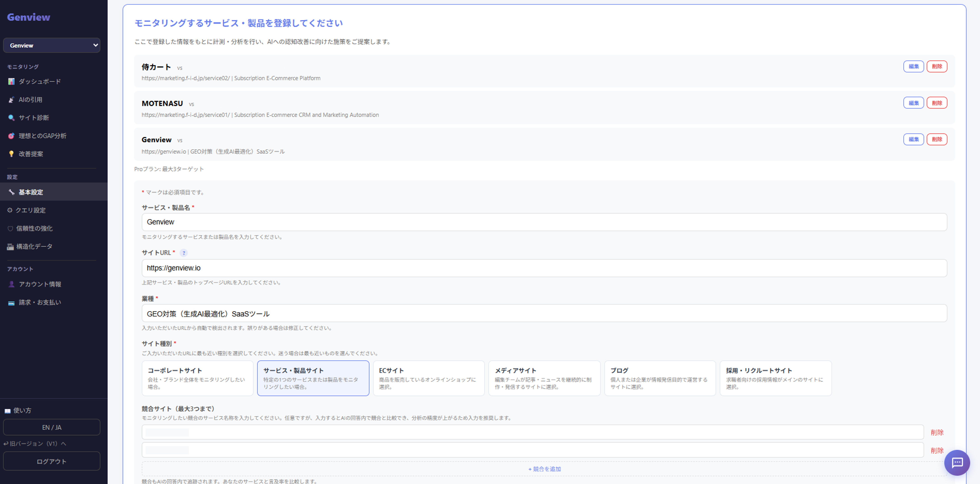
Task: Click 'Proプラン: 最大3ターゲット' text
Action: (169, 169)
